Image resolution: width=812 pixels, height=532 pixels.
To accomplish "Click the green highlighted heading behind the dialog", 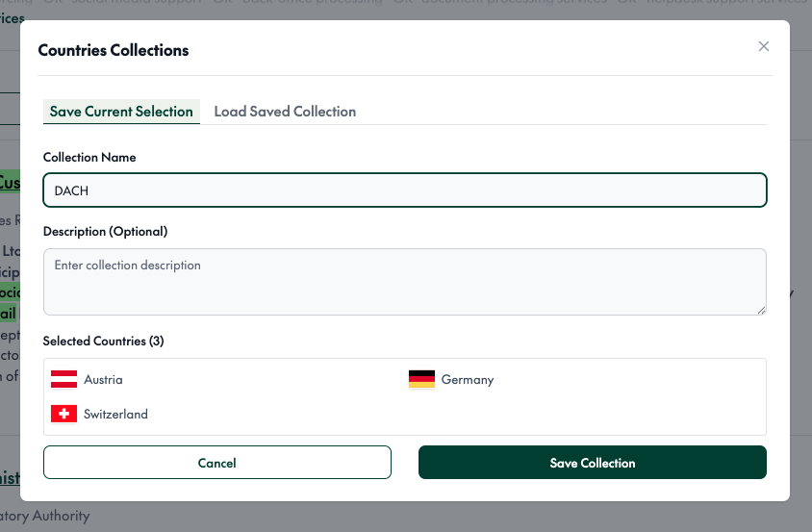I will coord(10,182).
